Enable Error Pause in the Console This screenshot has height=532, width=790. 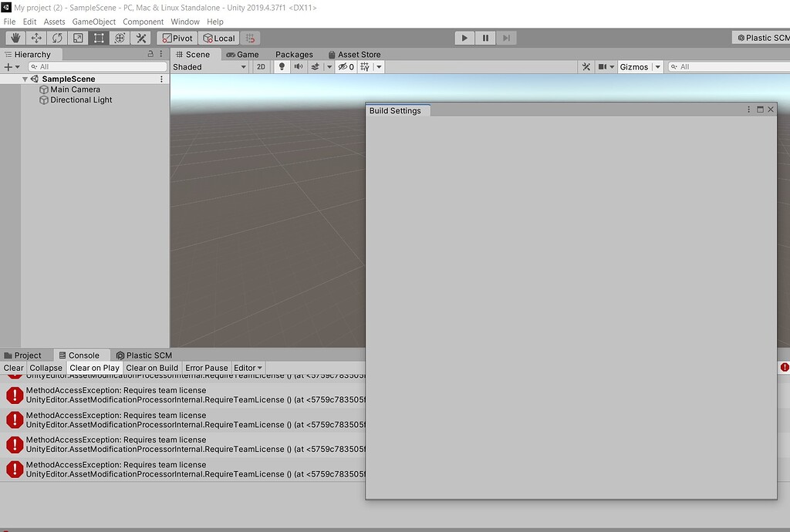[x=206, y=368]
